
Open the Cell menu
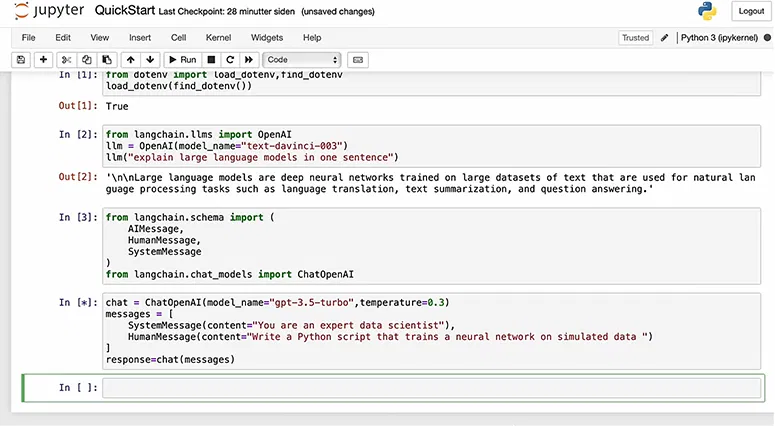[x=178, y=38]
